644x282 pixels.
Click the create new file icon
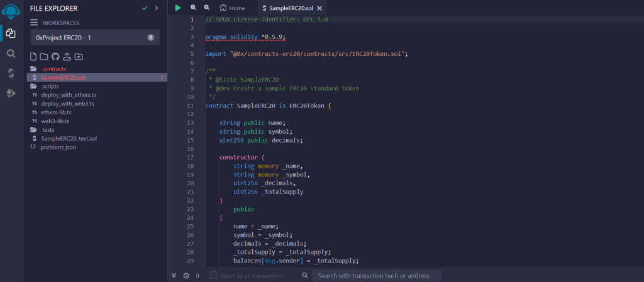pyautogui.click(x=34, y=57)
